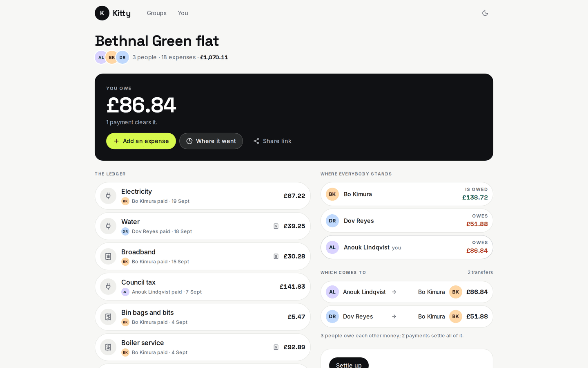Viewport: 588px width, 368px height.
Task: Click the DR avatar in the £51.88 transfer row
Action: tap(332, 316)
